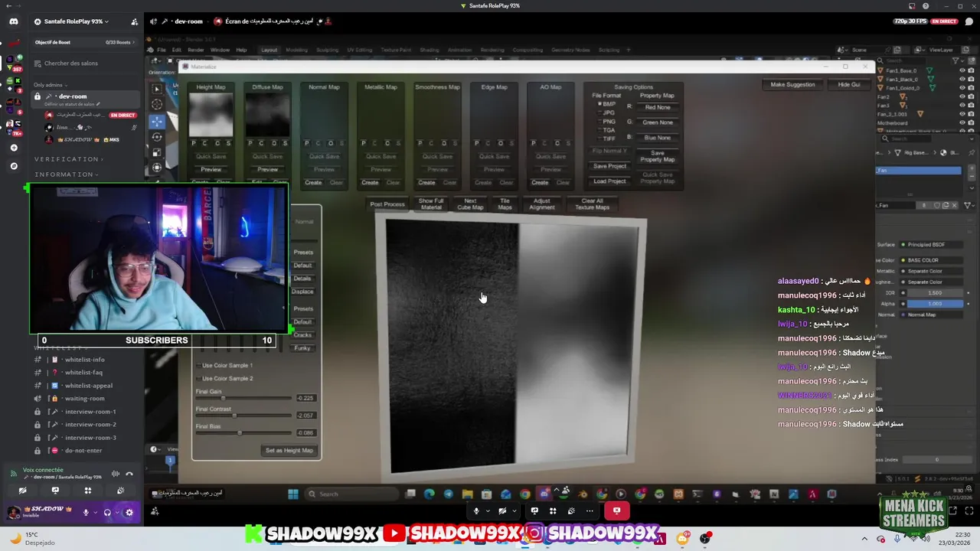Viewport: 980px width, 551px height.
Task: Click the invite people icon beside server name
Action: (x=135, y=21)
